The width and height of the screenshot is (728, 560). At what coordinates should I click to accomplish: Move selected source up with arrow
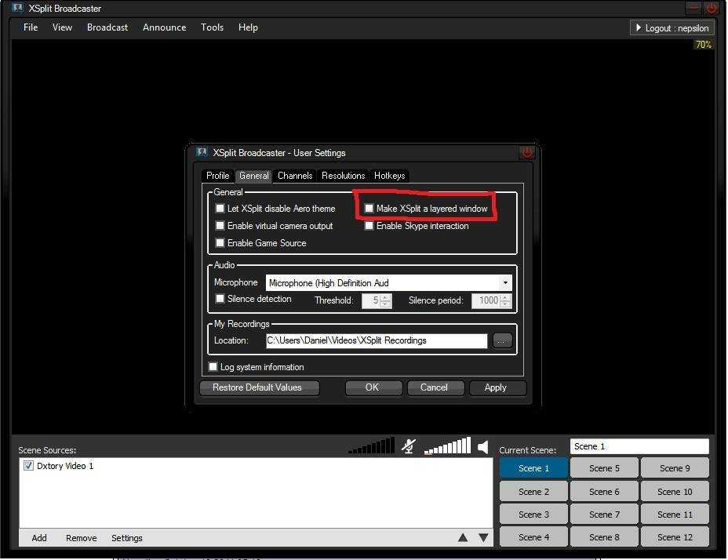[x=463, y=538]
